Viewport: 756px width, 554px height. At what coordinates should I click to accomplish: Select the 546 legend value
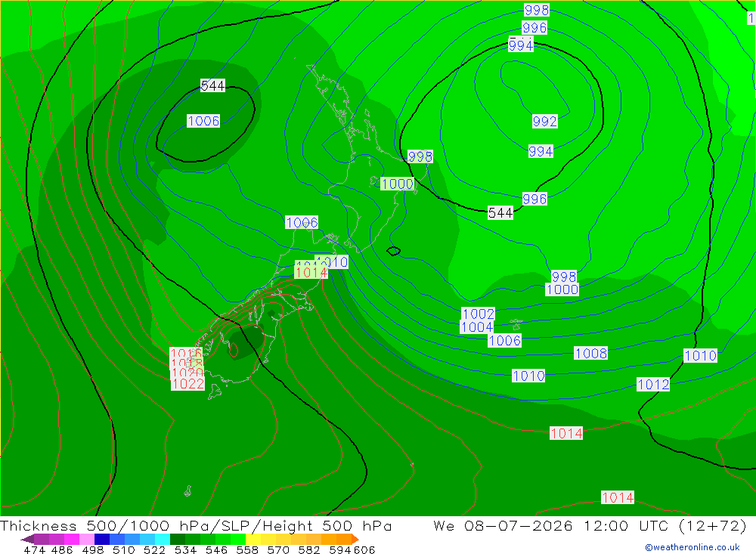(216, 549)
